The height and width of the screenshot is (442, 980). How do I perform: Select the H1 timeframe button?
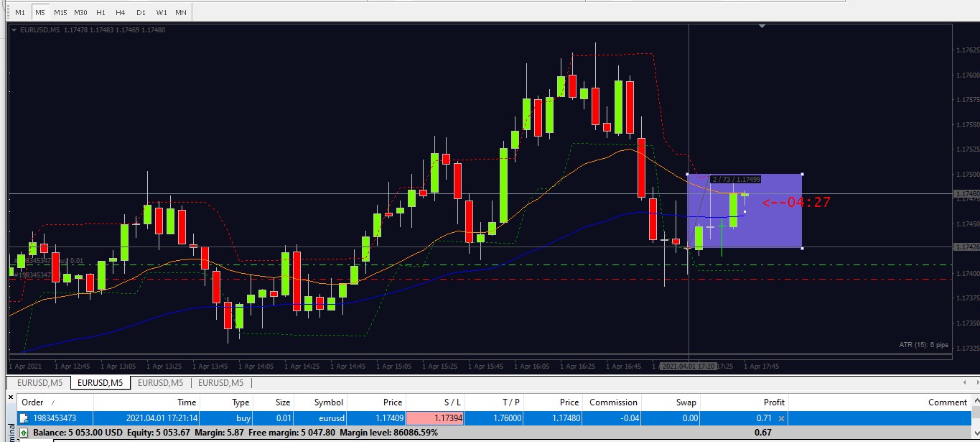(x=101, y=13)
